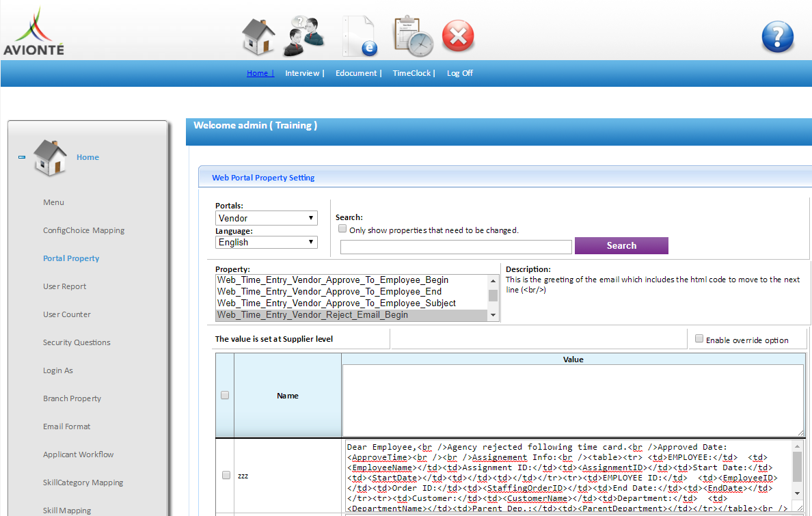Click the red X Log Off icon
Viewport: 812px width, 516px height.
(458, 36)
